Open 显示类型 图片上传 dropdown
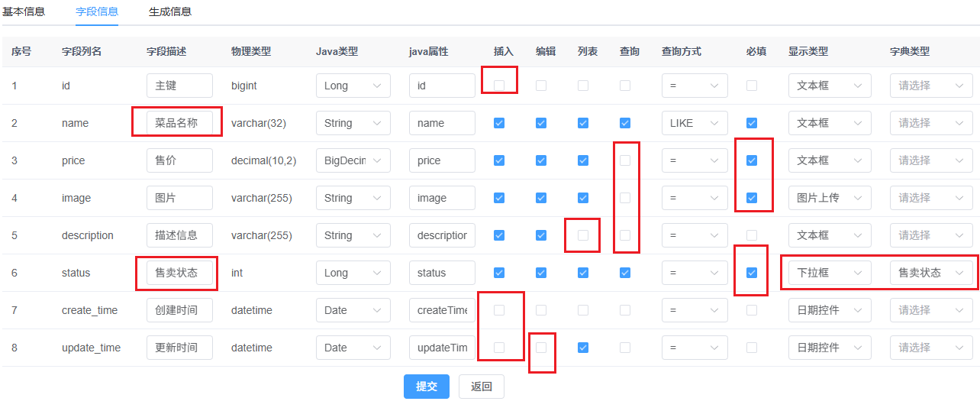980x411 pixels. [829, 198]
